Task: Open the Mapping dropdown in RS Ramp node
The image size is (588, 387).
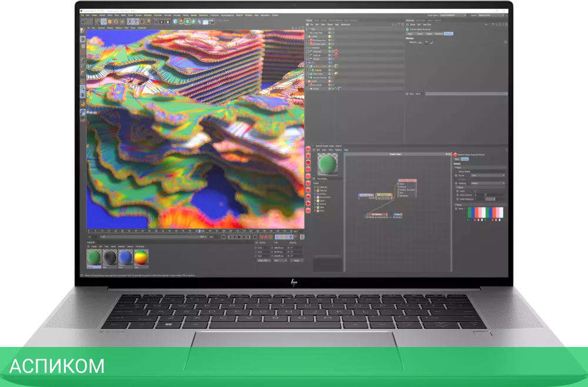Action: click(488, 183)
